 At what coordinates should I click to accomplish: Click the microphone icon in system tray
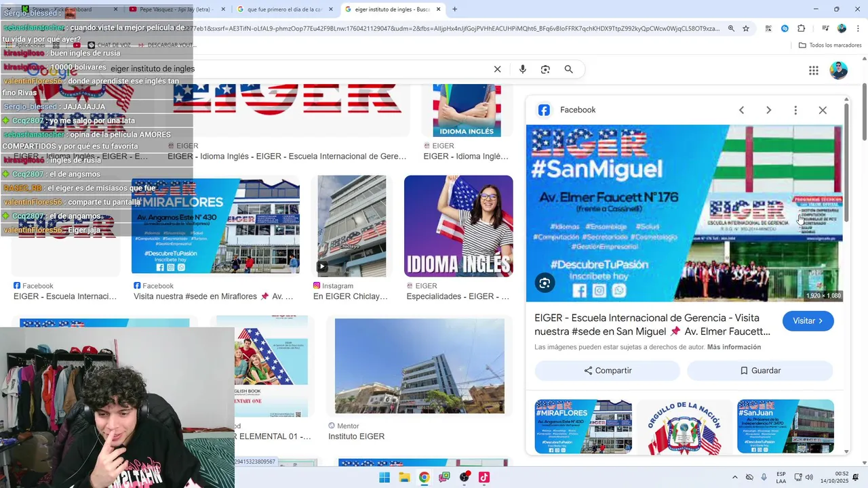(764, 477)
